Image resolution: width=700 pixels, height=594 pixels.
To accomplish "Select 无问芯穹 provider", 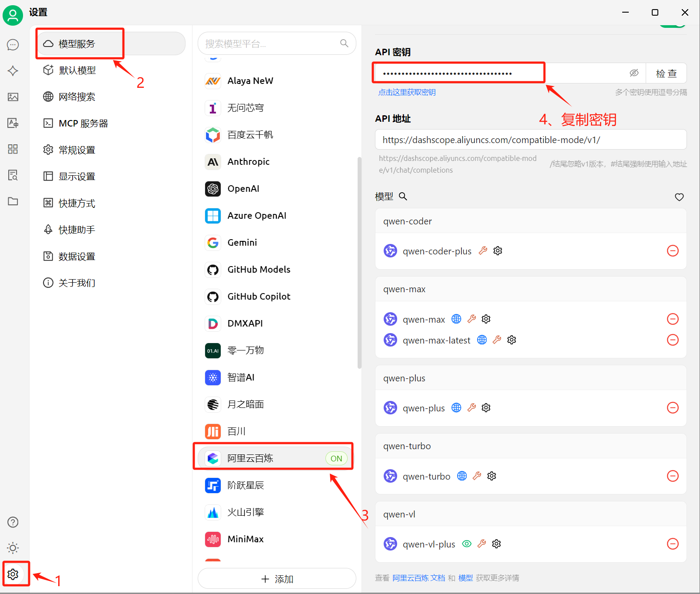I will [277, 108].
